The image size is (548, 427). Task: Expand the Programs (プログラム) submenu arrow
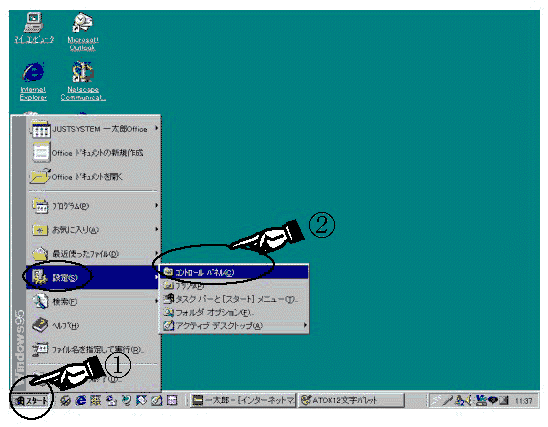[157, 205]
